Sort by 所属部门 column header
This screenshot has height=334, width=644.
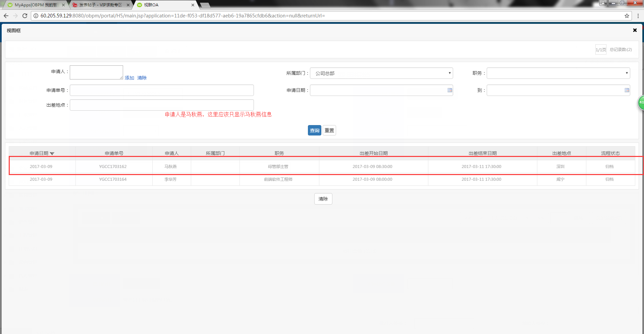pos(215,153)
